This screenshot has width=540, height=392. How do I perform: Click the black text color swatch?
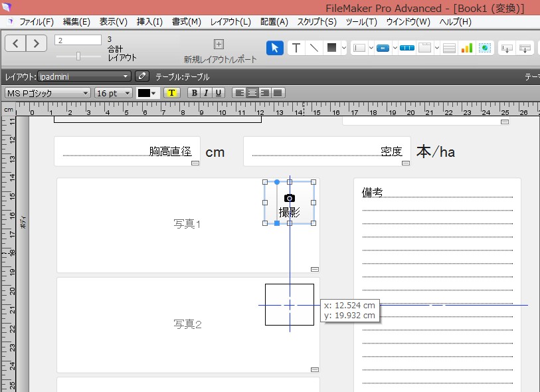(144, 93)
